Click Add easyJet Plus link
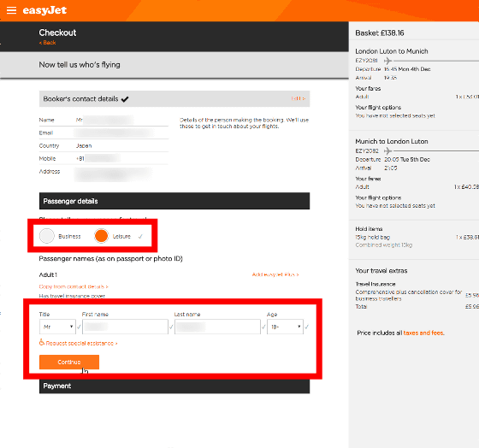Screen dimensions: 479x448 click(x=275, y=274)
